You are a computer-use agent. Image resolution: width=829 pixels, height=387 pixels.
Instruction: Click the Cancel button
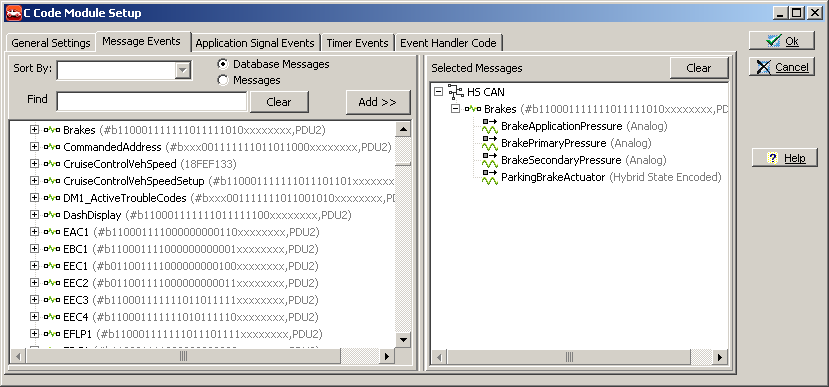(x=781, y=67)
